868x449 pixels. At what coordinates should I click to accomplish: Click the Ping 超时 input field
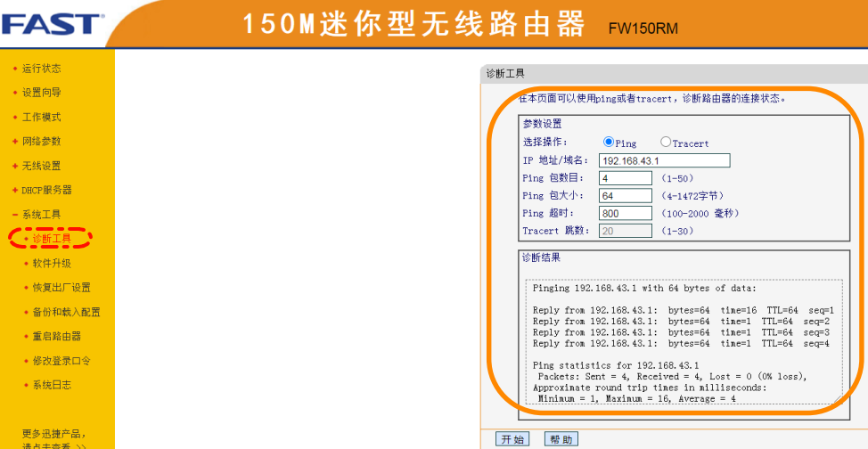pos(625,214)
